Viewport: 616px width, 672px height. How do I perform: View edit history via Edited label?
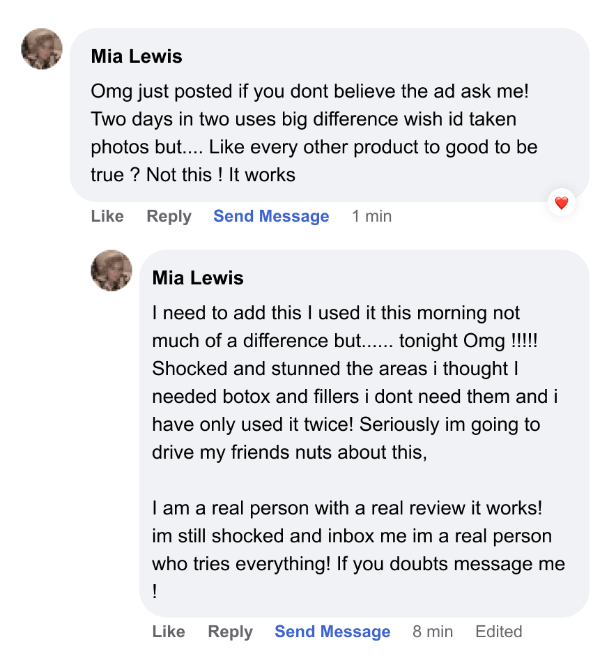(x=499, y=632)
